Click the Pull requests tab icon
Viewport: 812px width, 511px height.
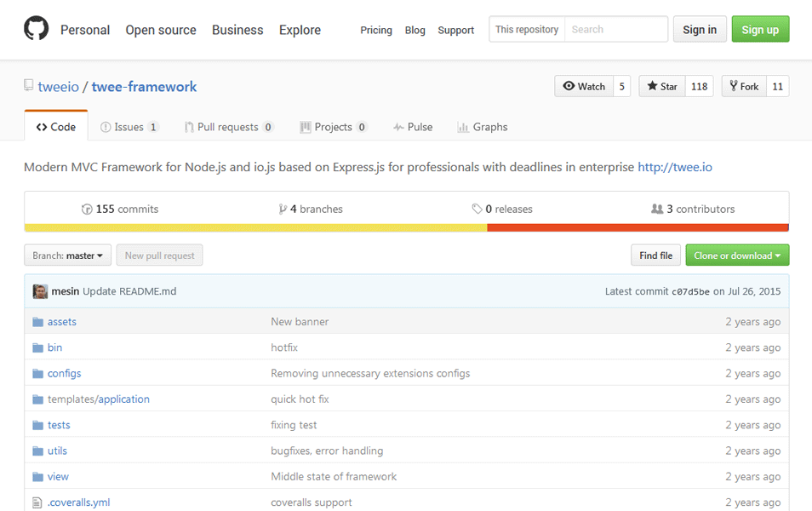(x=189, y=127)
